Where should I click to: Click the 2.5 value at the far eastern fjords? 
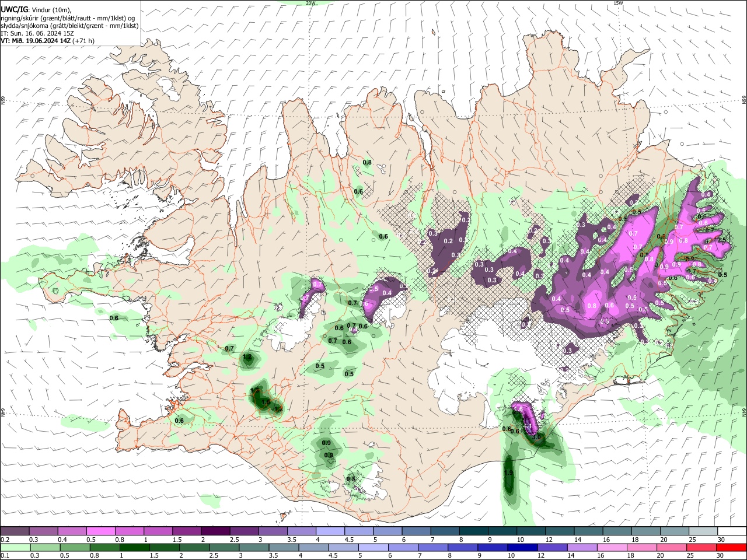[721, 240]
